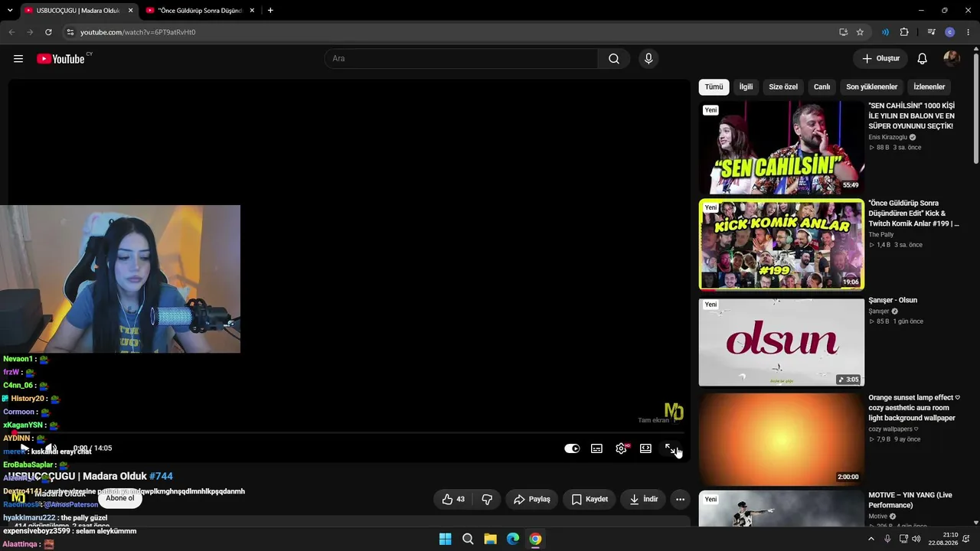980x551 pixels.
Task: Click the address bar URL
Action: pyautogui.click(x=138, y=32)
